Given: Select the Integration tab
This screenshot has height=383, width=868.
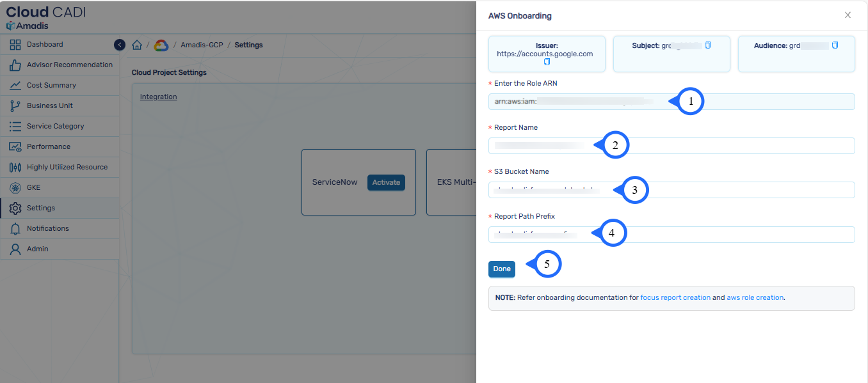Looking at the screenshot, I should (x=158, y=97).
